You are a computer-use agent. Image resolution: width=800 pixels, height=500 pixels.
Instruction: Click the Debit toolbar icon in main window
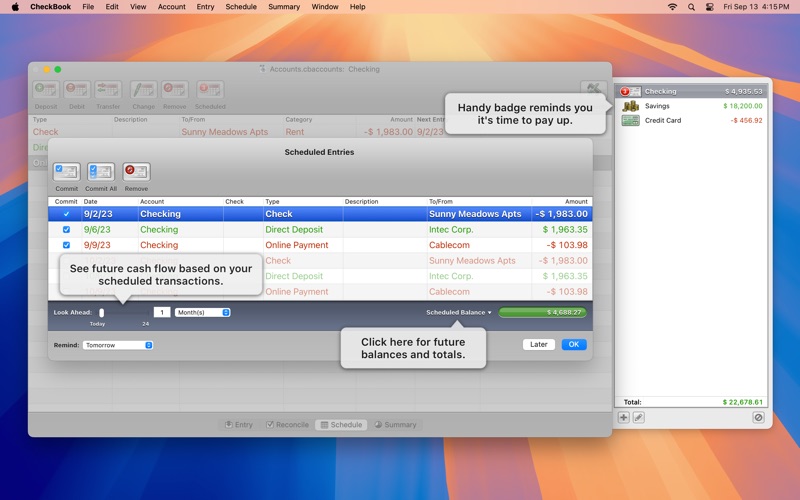(x=77, y=90)
